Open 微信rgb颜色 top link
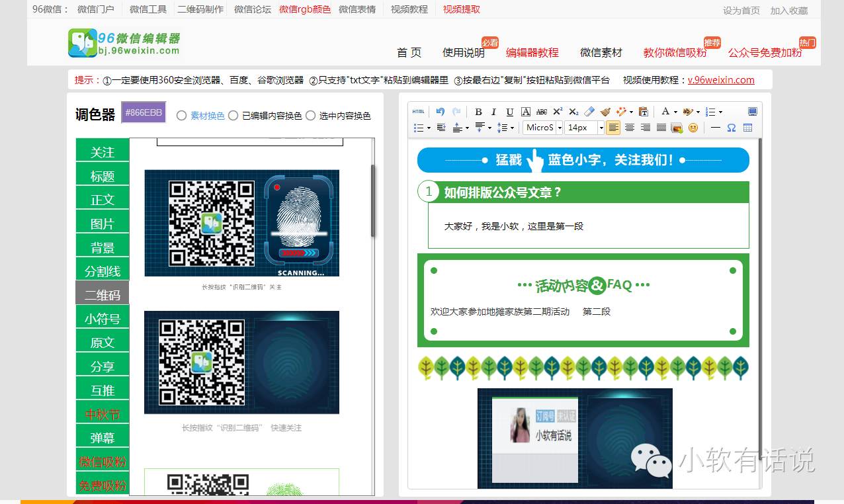This screenshot has height=504, width=844. coord(305,9)
